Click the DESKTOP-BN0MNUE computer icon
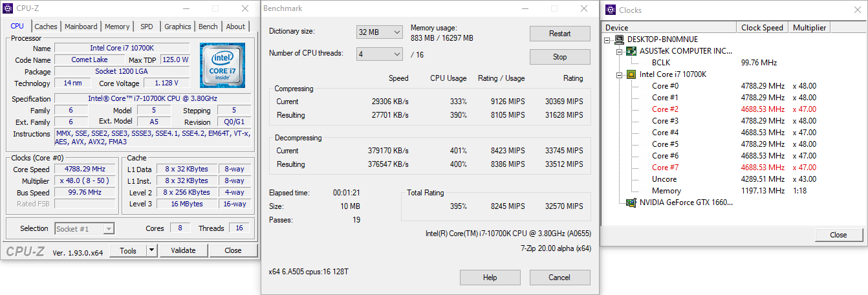Screen dimensions: 868x295 tap(620, 39)
